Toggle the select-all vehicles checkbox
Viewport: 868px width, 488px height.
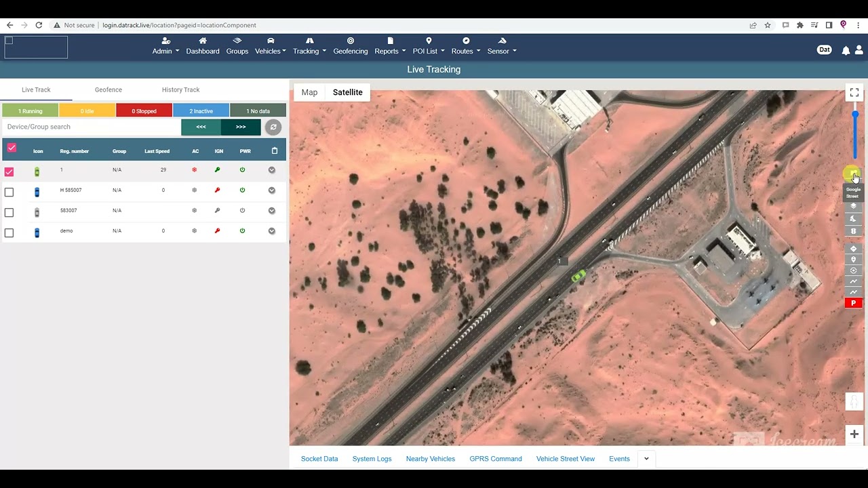click(12, 148)
